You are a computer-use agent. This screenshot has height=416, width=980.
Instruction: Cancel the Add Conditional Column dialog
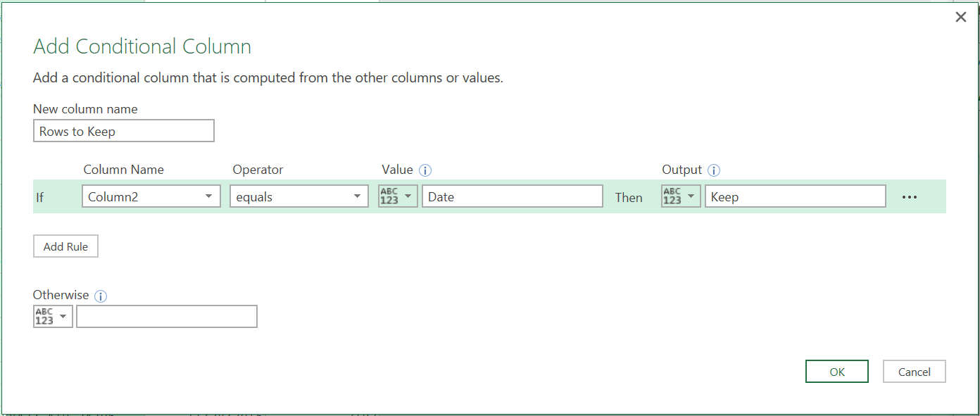coord(914,371)
